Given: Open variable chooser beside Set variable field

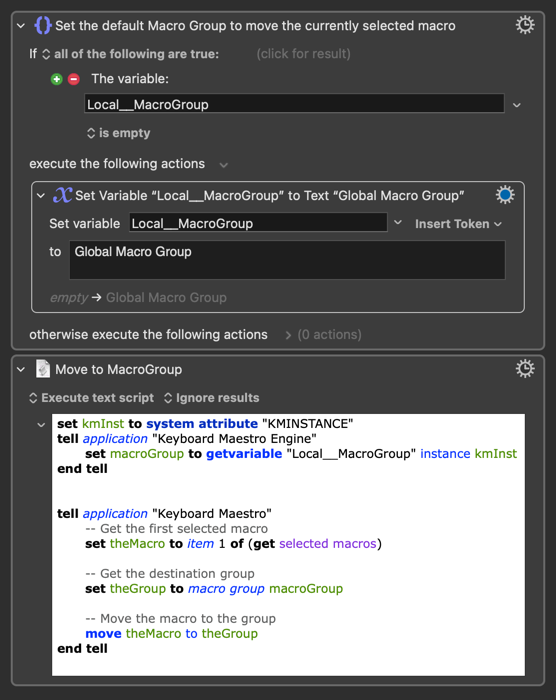Looking at the screenshot, I should (x=397, y=222).
